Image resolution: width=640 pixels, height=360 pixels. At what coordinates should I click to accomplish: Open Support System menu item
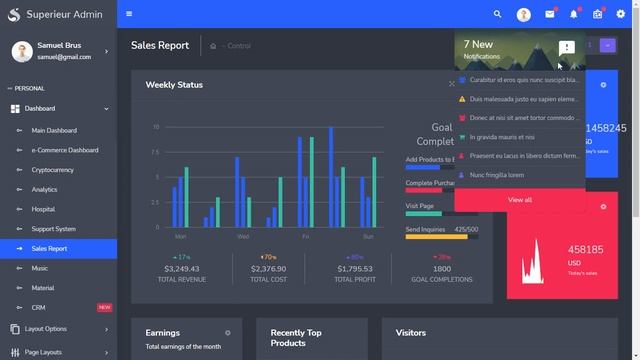coord(58,229)
